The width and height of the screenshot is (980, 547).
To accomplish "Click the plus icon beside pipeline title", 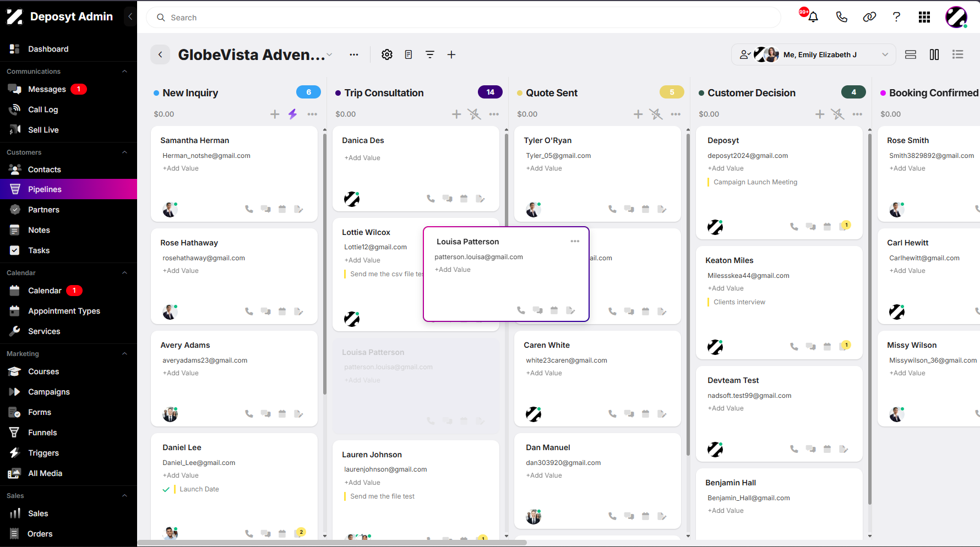I will tap(451, 54).
